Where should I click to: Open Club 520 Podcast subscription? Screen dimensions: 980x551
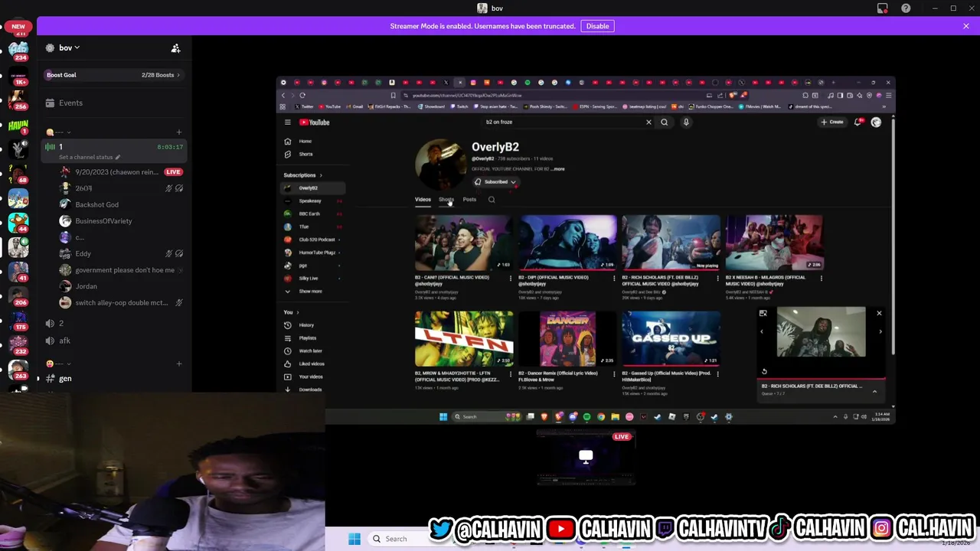(x=313, y=240)
